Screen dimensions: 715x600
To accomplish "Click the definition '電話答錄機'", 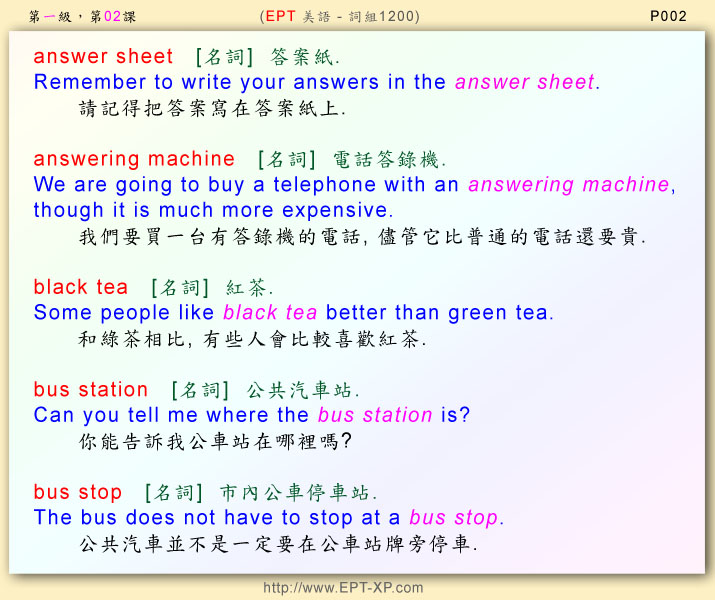I will tap(389, 160).
